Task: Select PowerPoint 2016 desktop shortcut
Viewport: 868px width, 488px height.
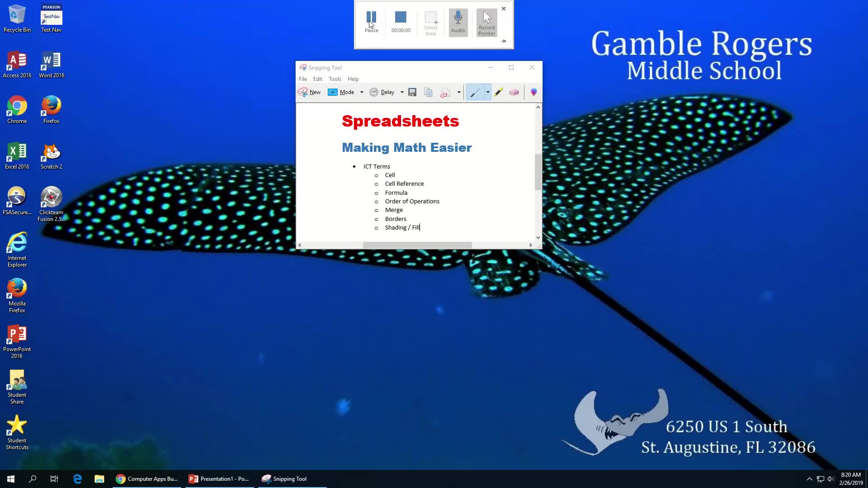Action: [17, 341]
